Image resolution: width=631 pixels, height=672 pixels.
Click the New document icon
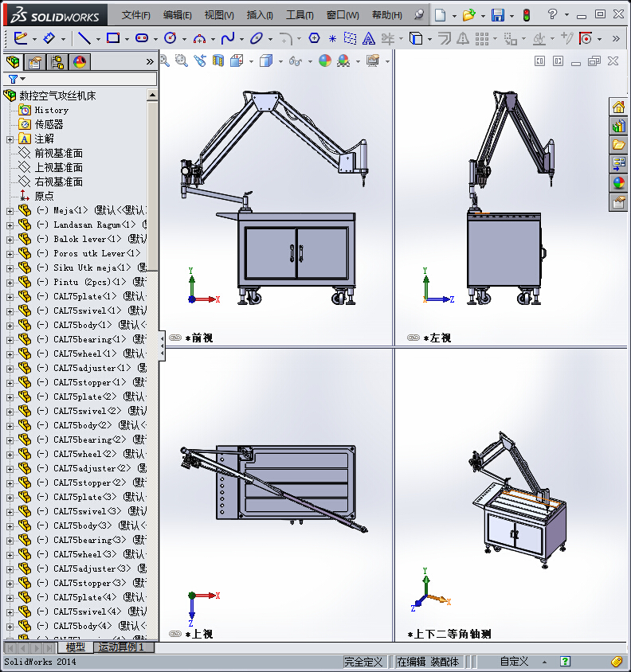tap(440, 15)
